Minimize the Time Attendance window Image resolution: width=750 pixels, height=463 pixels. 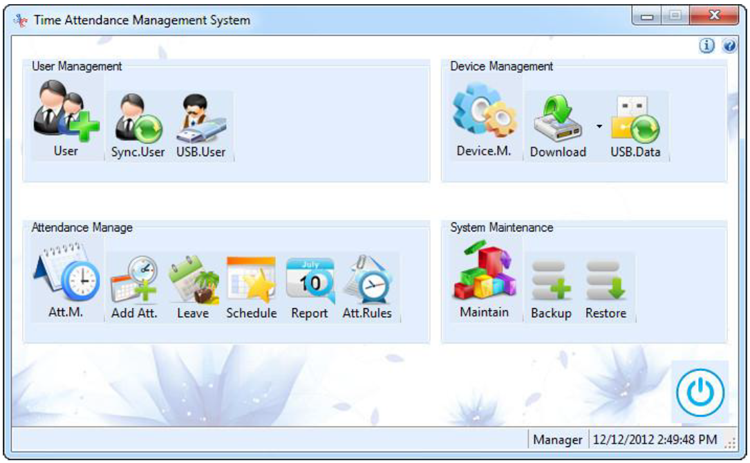(647, 16)
